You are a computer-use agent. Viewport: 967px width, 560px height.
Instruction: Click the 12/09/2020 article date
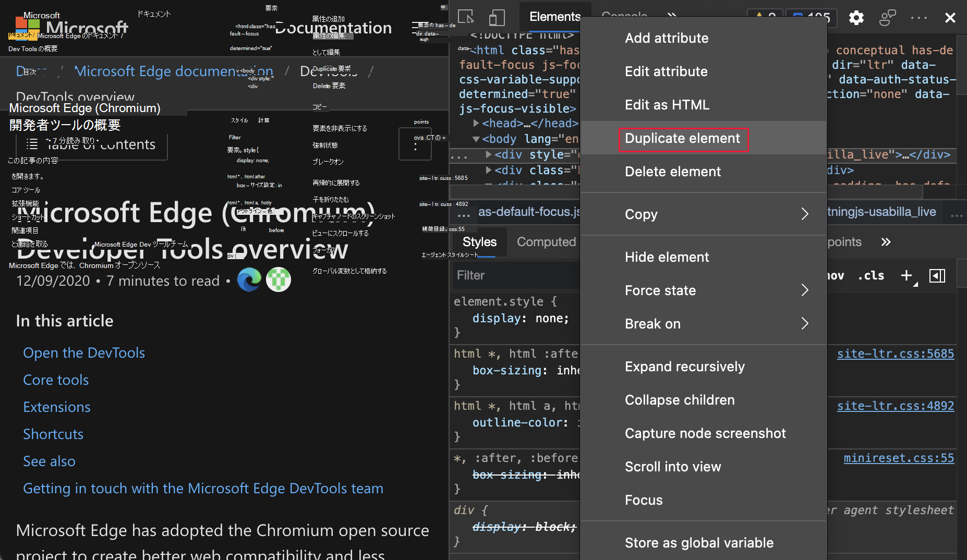[53, 281]
